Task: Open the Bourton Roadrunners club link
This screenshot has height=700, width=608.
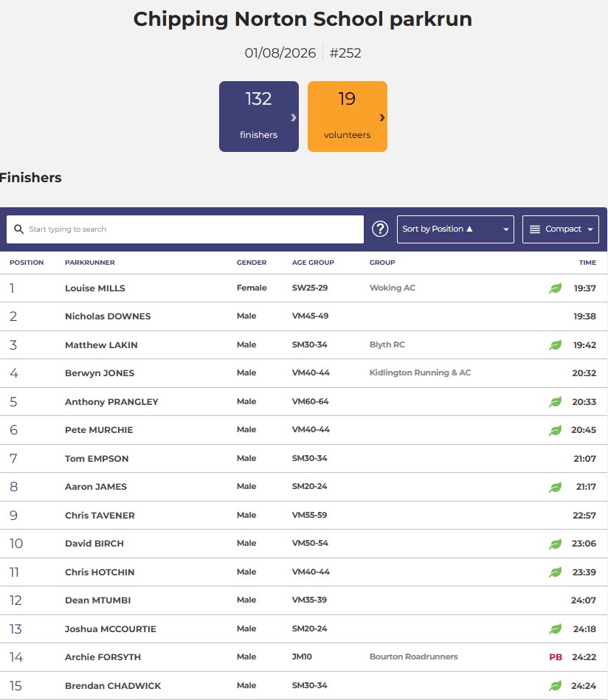Action: [x=413, y=656]
